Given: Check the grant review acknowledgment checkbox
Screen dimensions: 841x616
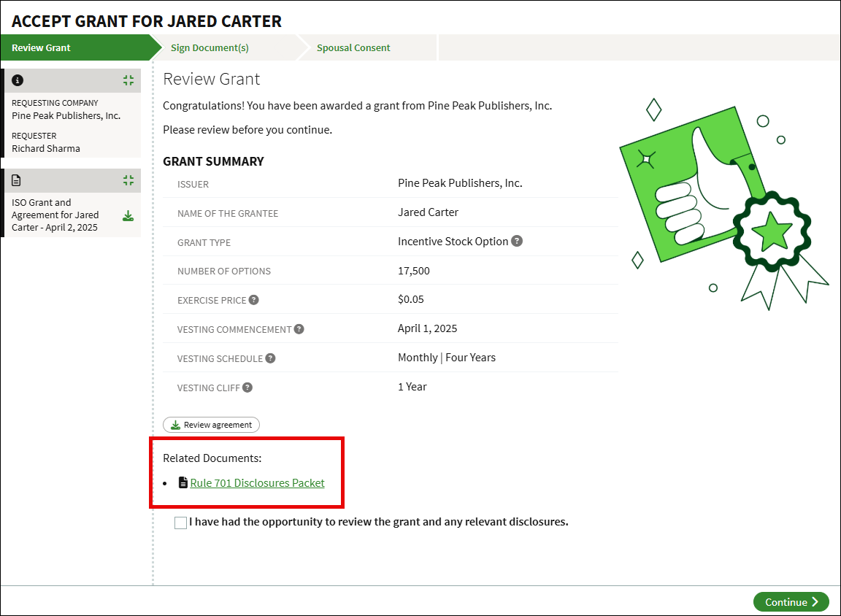Looking at the screenshot, I should pos(180,523).
